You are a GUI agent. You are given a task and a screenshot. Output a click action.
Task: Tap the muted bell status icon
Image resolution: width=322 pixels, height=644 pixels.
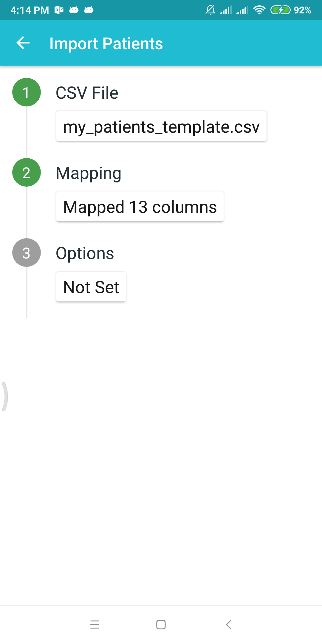click(210, 10)
